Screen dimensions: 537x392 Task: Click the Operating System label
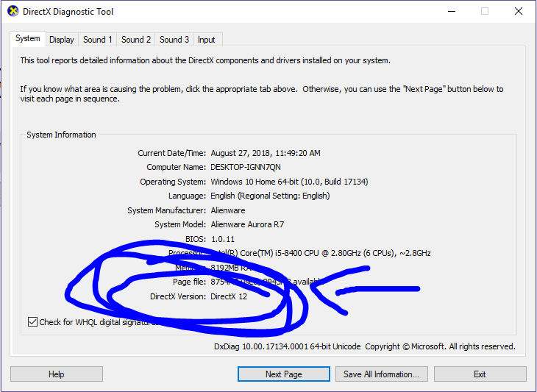point(173,182)
